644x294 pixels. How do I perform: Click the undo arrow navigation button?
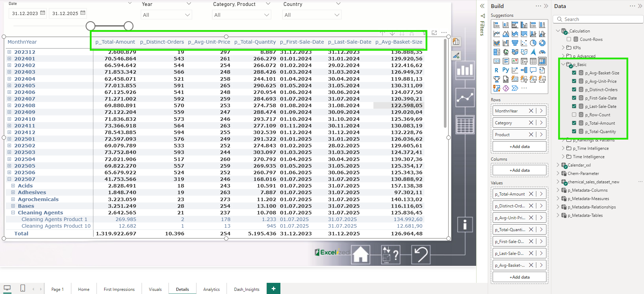tap(421, 254)
